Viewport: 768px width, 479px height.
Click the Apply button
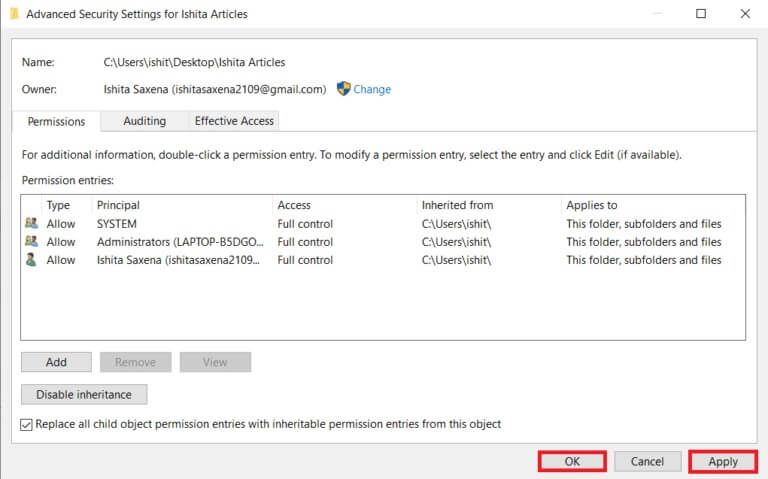point(723,461)
